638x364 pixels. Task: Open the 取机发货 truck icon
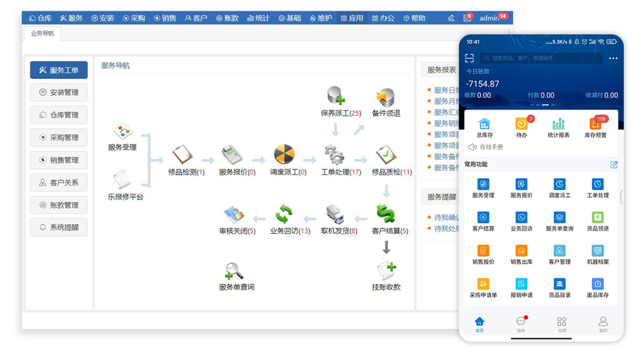335,214
